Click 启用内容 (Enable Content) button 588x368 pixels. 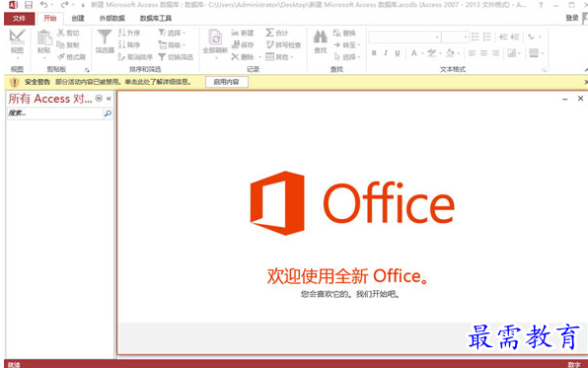click(x=227, y=82)
